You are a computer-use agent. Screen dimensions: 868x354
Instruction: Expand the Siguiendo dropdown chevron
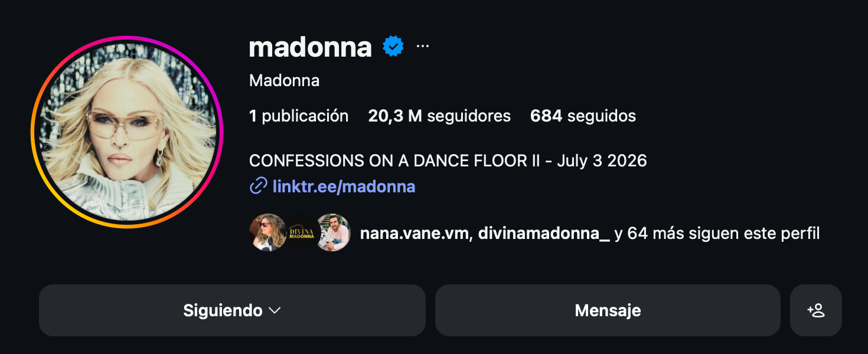(275, 310)
